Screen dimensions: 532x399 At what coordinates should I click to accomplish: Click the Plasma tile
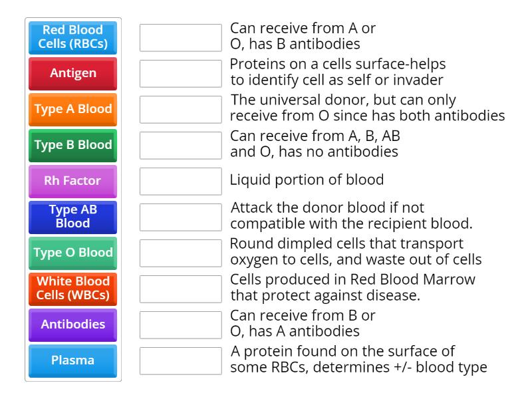[72, 360]
